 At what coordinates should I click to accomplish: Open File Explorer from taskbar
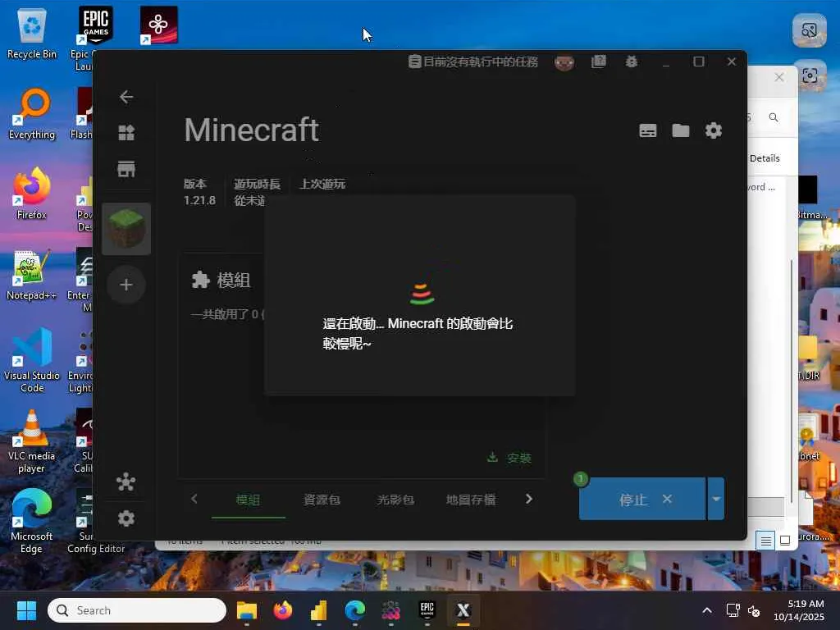tap(247, 610)
